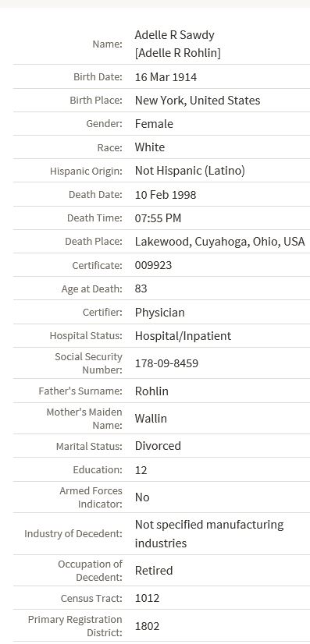
Task: Select death date 10 Feb 1998
Action: (x=166, y=195)
